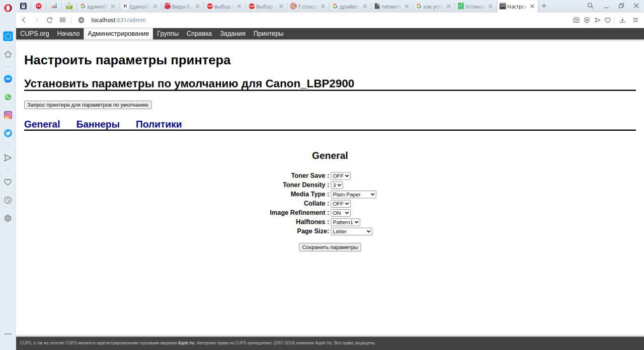Open the Collate dropdown
Image resolution: width=644 pixels, height=350 pixels.
pyautogui.click(x=341, y=204)
